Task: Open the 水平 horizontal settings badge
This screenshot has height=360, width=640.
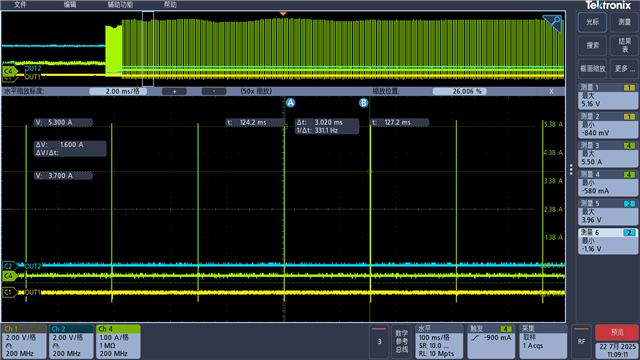Action: click(x=439, y=342)
